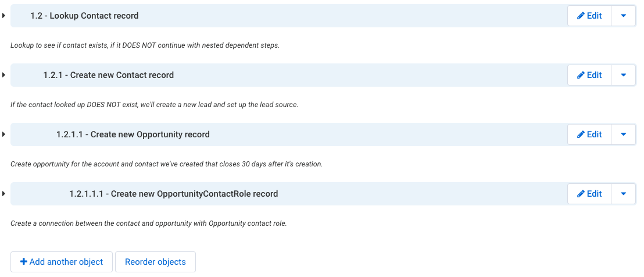Open dropdown caret beside OpportunityContactRole Edit

624,194
